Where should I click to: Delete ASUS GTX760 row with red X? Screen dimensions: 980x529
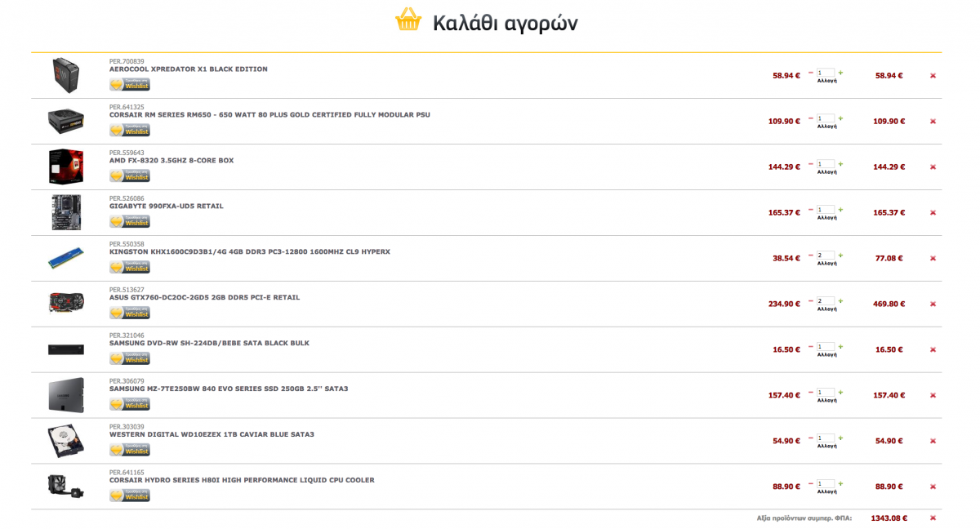pyautogui.click(x=933, y=305)
